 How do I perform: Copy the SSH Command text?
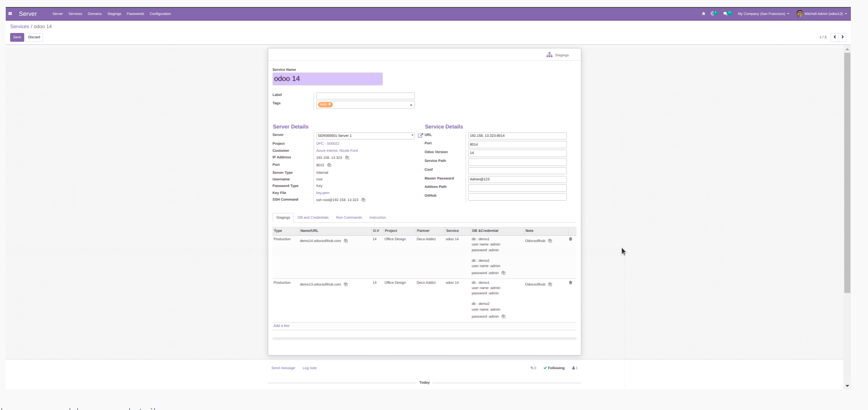click(x=363, y=200)
